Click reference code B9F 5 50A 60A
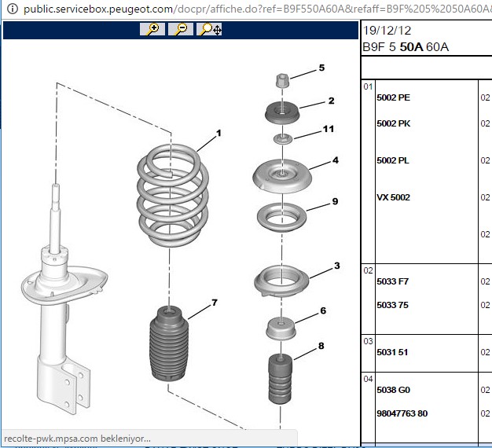 point(406,47)
